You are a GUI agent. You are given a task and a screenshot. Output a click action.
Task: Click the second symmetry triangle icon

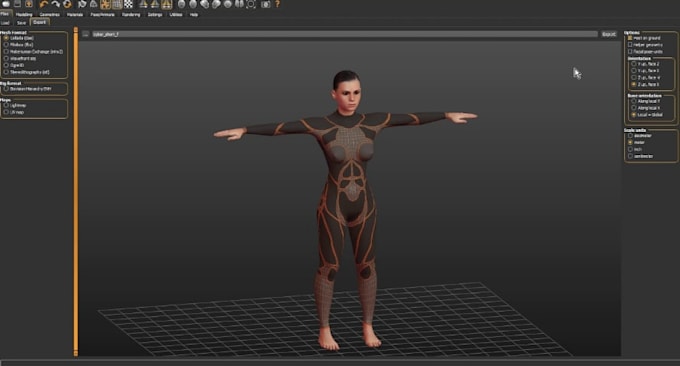click(154, 4)
